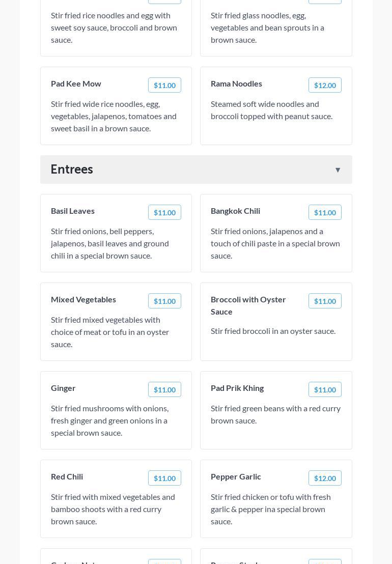392x564 pixels.
Task: Click the Pad Prik Khing $11.00 price
Action: click(x=325, y=390)
